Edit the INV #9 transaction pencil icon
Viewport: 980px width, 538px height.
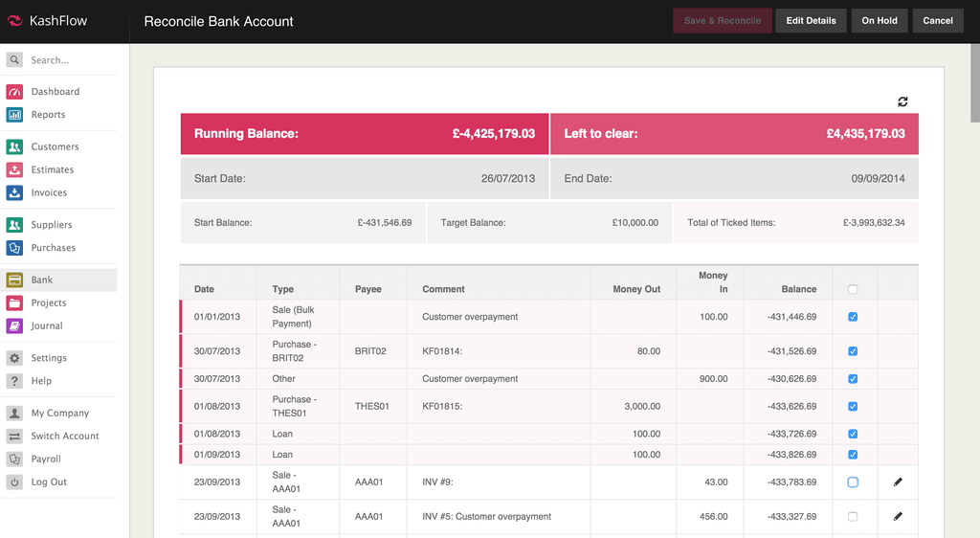(x=898, y=482)
